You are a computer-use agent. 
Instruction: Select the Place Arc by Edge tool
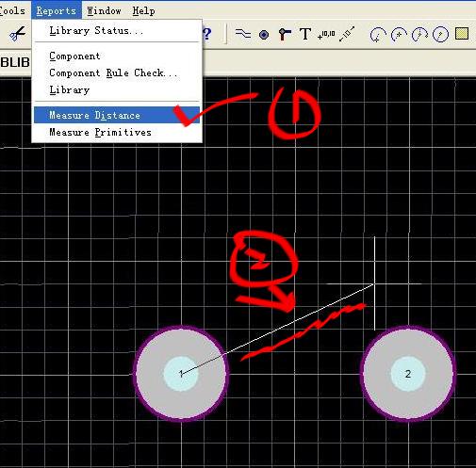(x=399, y=35)
